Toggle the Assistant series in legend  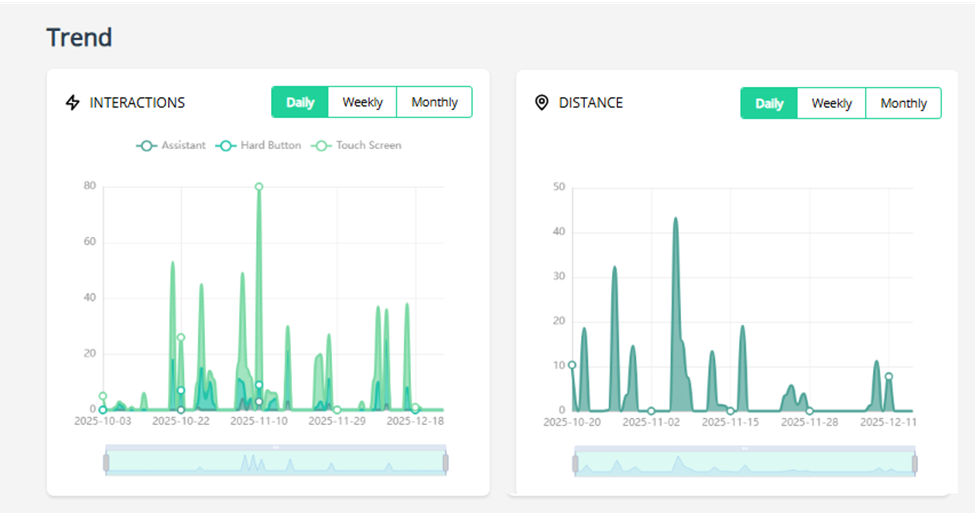[x=171, y=145]
